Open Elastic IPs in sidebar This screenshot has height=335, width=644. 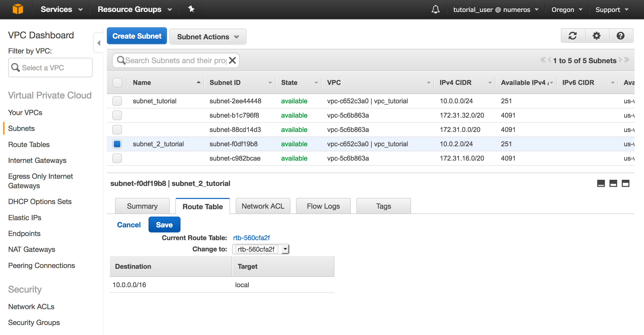tap(25, 218)
